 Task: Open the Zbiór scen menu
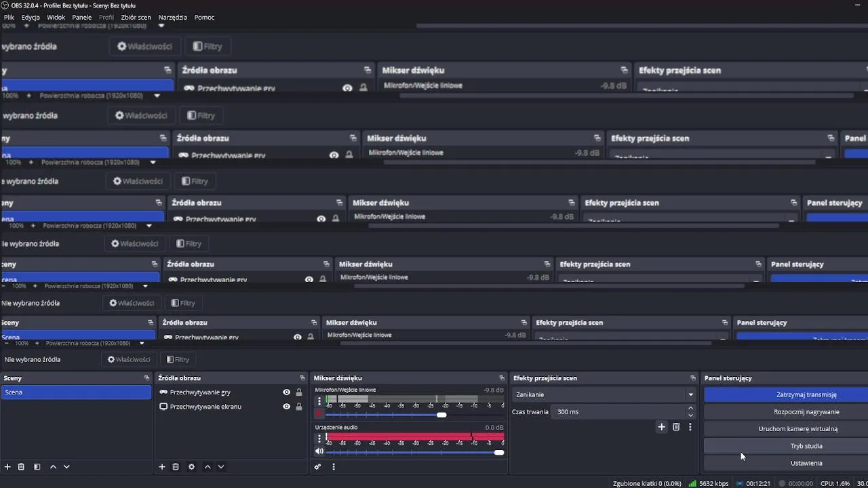136,17
